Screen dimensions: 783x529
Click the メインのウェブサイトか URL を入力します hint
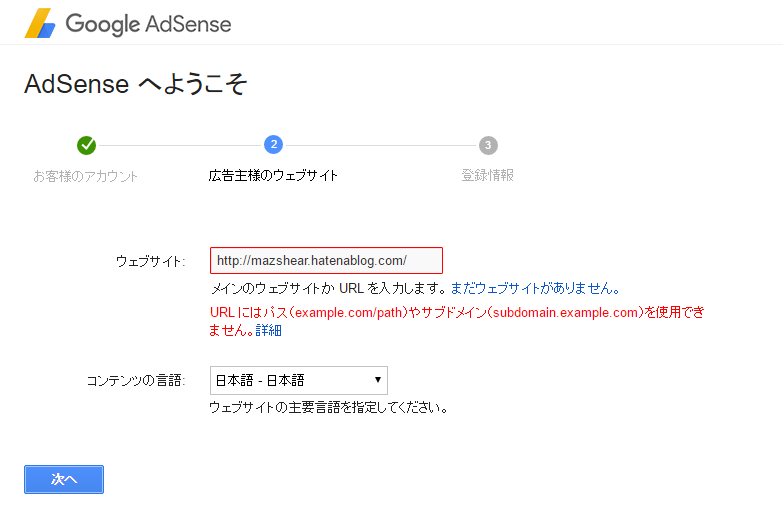[x=329, y=288]
